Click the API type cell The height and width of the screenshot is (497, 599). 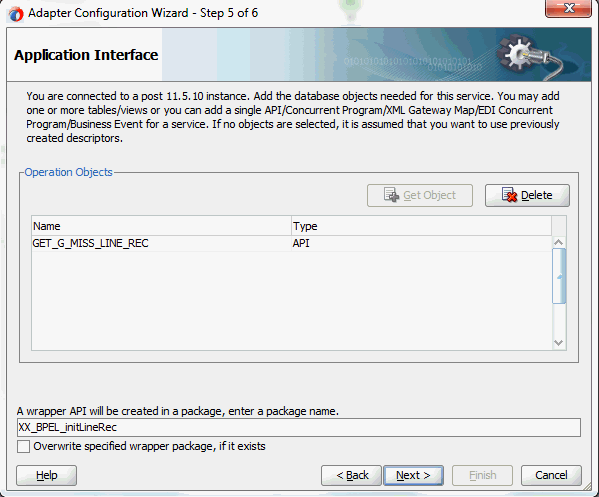(x=421, y=243)
